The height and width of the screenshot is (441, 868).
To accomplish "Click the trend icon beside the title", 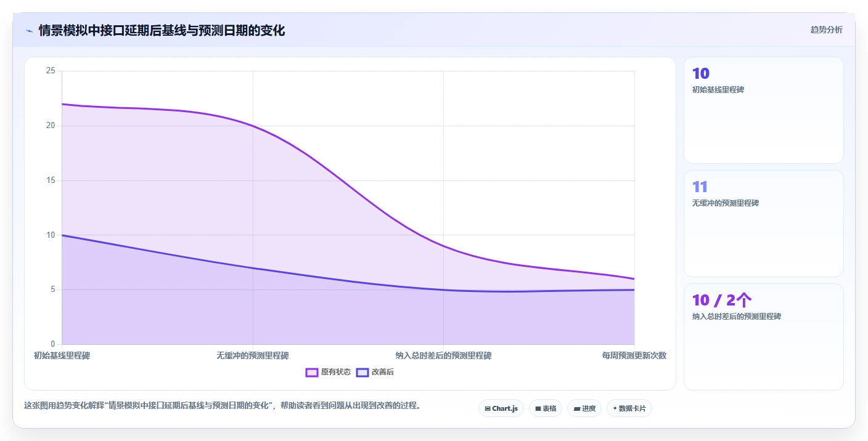I will click(x=29, y=31).
